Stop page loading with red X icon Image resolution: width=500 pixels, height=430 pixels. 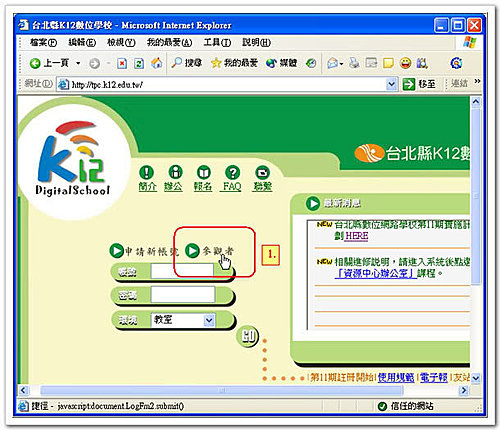point(122,63)
